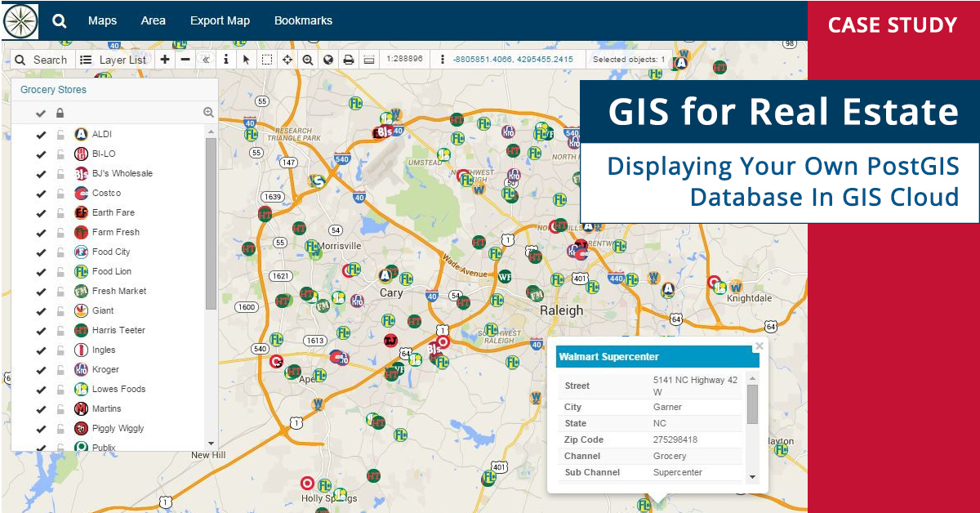Screen dimensions: 980x513
Task: Zoom in with the plus tool
Action: tap(165, 60)
